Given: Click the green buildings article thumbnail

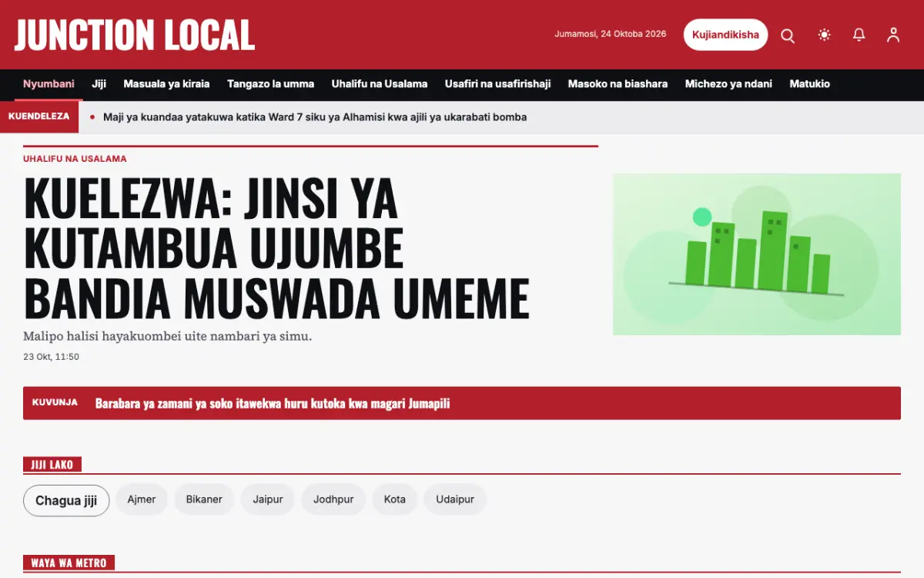Looking at the screenshot, I should (x=757, y=254).
